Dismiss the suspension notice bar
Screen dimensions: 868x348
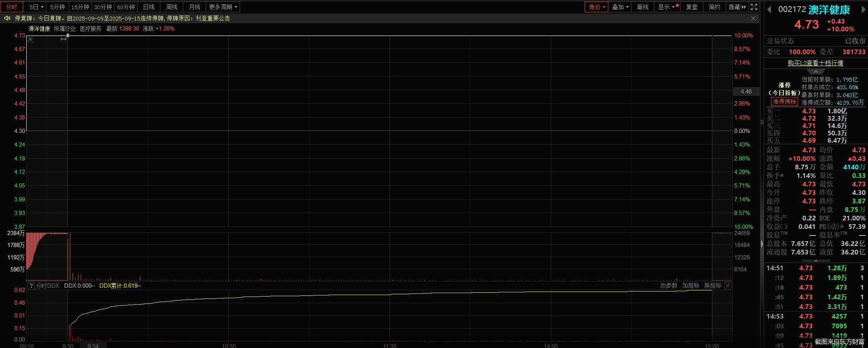coord(753,18)
